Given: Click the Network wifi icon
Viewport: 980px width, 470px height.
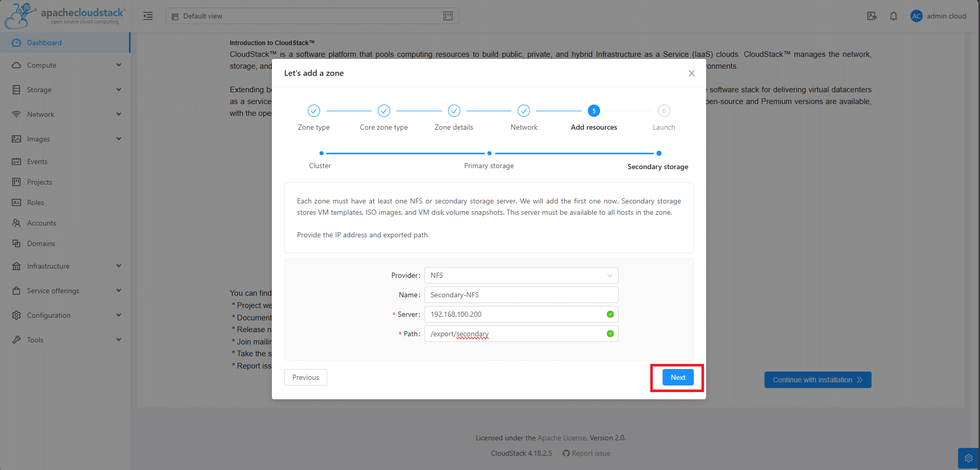Looking at the screenshot, I should pos(16,114).
